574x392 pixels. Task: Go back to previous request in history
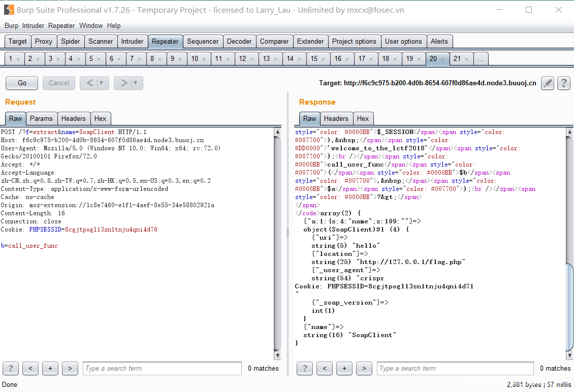(x=89, y=83)
